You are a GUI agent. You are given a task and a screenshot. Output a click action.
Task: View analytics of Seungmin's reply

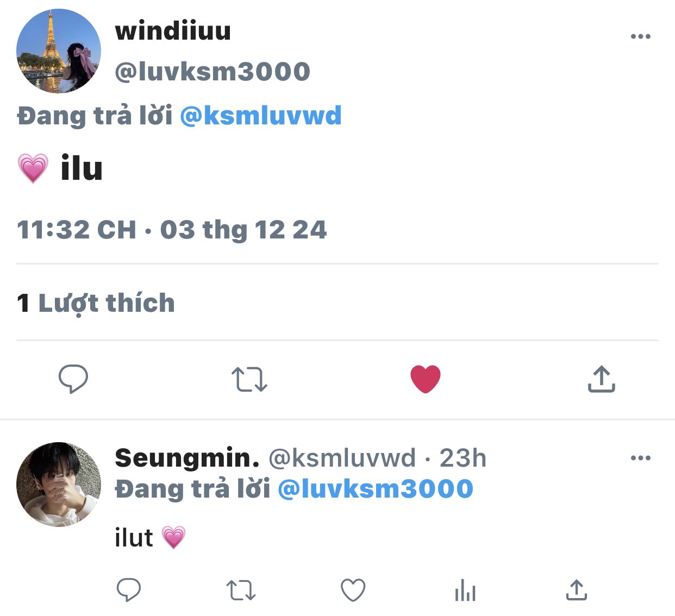tap(465, 590)
